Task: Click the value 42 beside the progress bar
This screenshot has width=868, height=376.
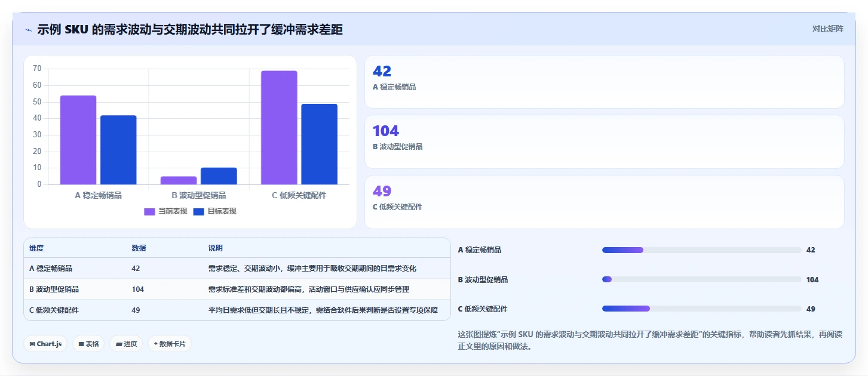Action: (x=811, y=250)
